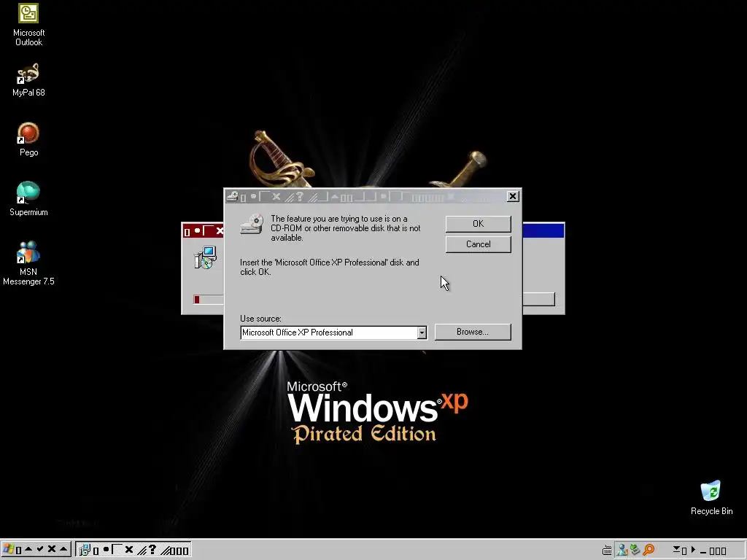Click the MSN Messenger buddy tray icon
This screenshot has height=560, width=747.
tap(622, 550)
